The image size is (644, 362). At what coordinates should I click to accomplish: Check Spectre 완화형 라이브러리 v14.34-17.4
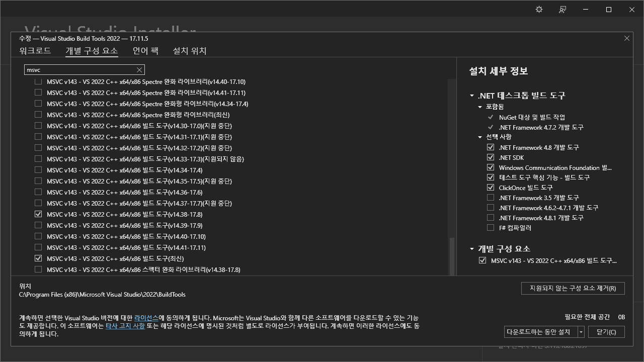pyautogui.click(x=38, y=104)
